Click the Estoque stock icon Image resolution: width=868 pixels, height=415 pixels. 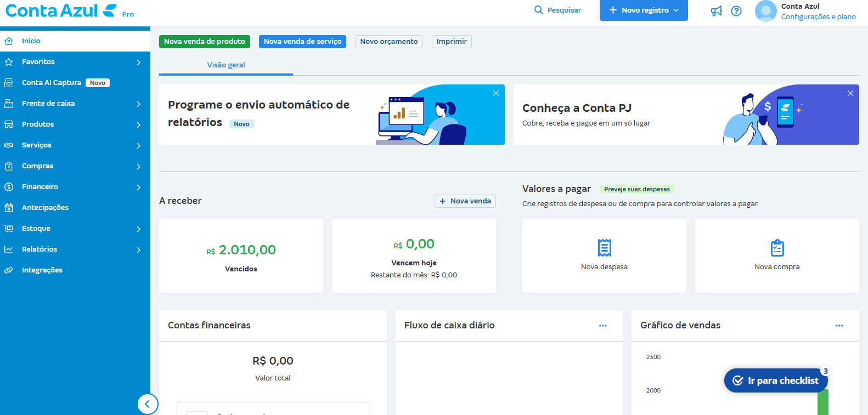pos(9,229)
